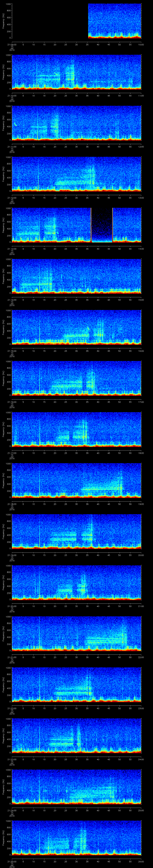
Task: Click the '21:20:00' time axis label
Action: click(12, 606)
